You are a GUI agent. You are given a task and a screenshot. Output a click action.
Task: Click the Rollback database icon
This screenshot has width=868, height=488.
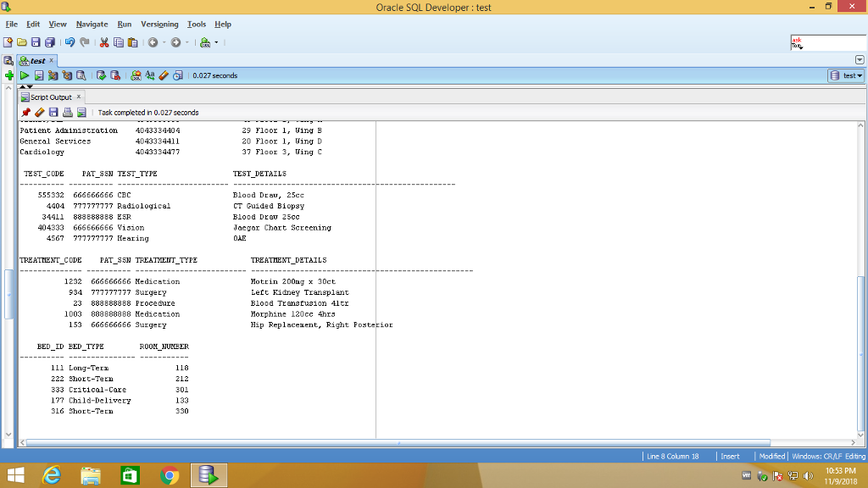[114, 75]
